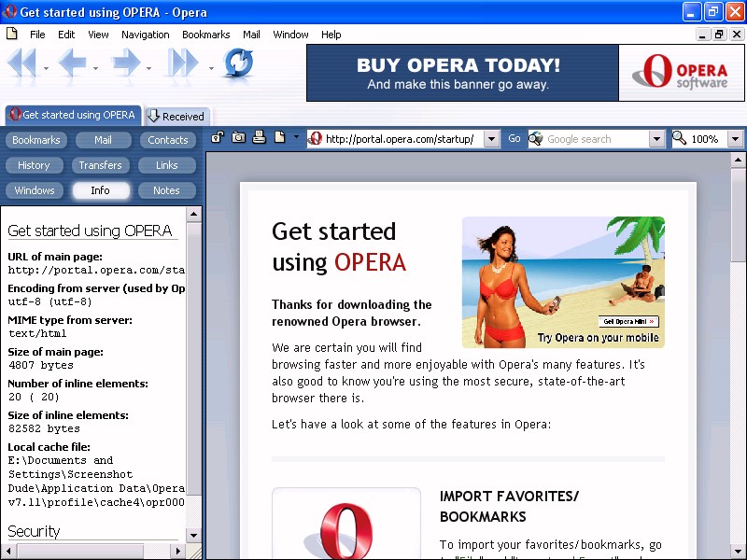This screenshot has width=747, height=560.
Task: Open the Notes panel
Action: tap(167, 190)
